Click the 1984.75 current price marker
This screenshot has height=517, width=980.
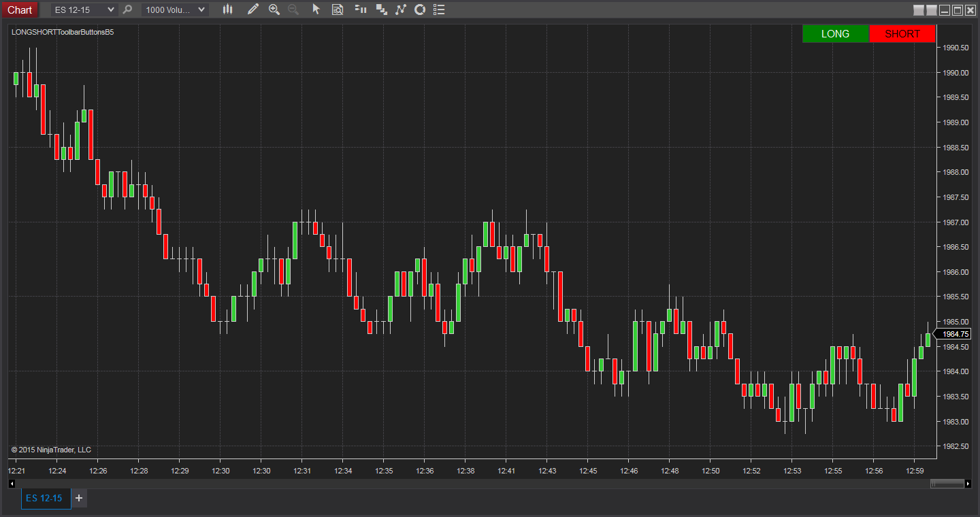pos(954,334)
